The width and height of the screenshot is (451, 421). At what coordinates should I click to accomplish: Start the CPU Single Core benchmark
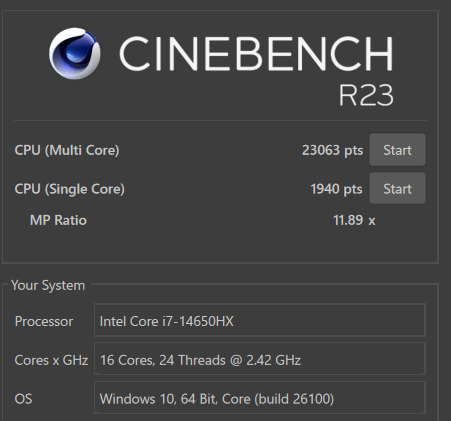(397, 188)
